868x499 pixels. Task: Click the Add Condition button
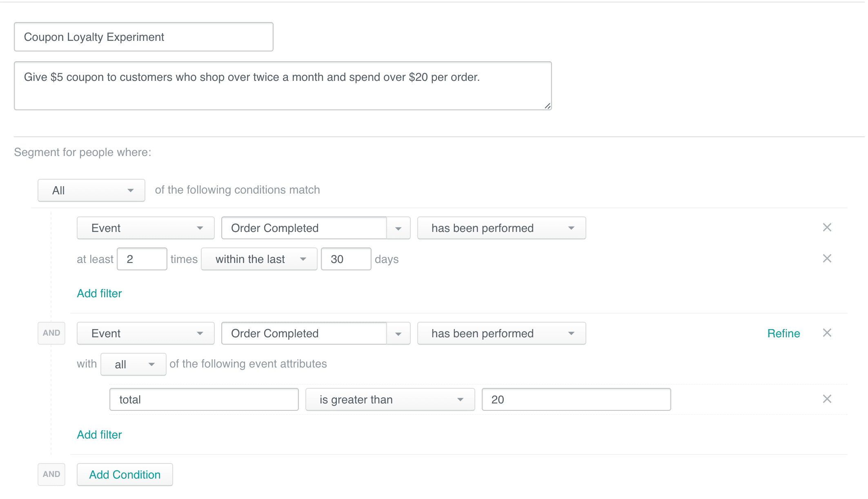coord(125,474)
